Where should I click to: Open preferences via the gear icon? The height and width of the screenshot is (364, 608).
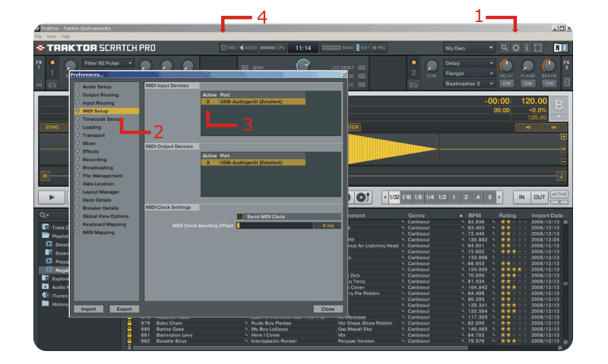516,47
